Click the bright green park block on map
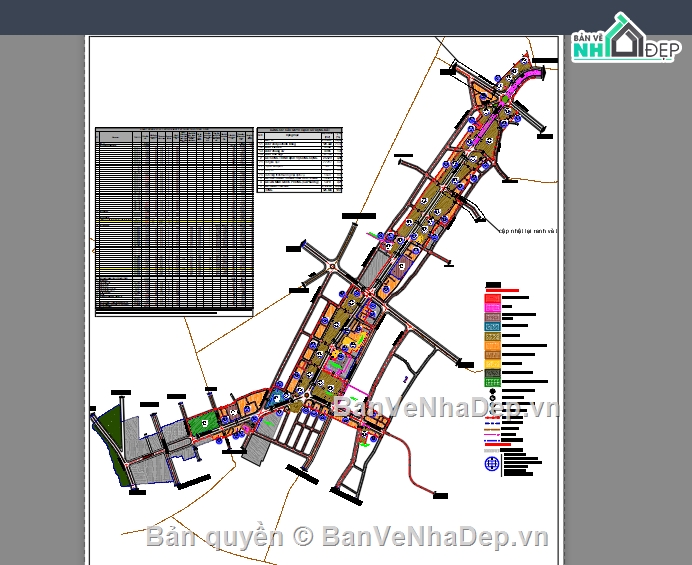Viewport: 692px width, 565px height. click(x=203, y=422)
